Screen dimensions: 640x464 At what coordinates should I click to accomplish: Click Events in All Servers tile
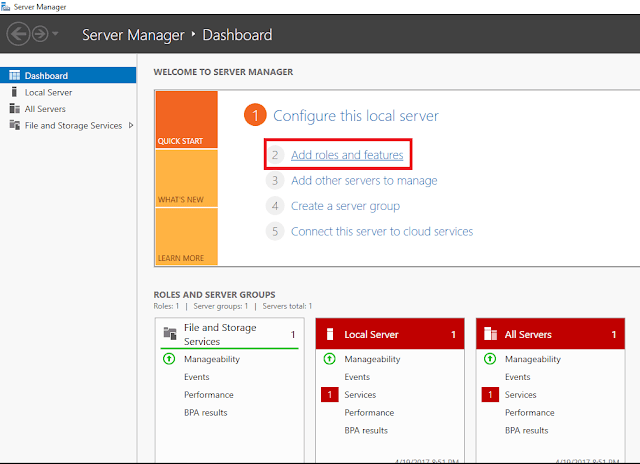[x=517, y=377]
